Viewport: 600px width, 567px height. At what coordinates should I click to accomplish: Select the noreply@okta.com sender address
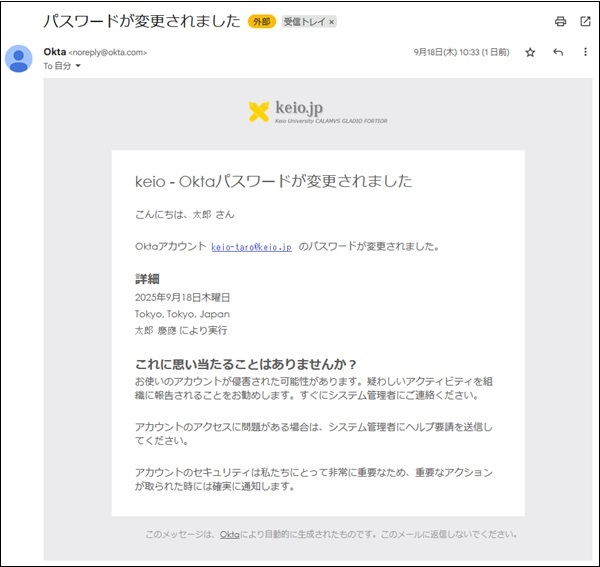pos(108,52)
